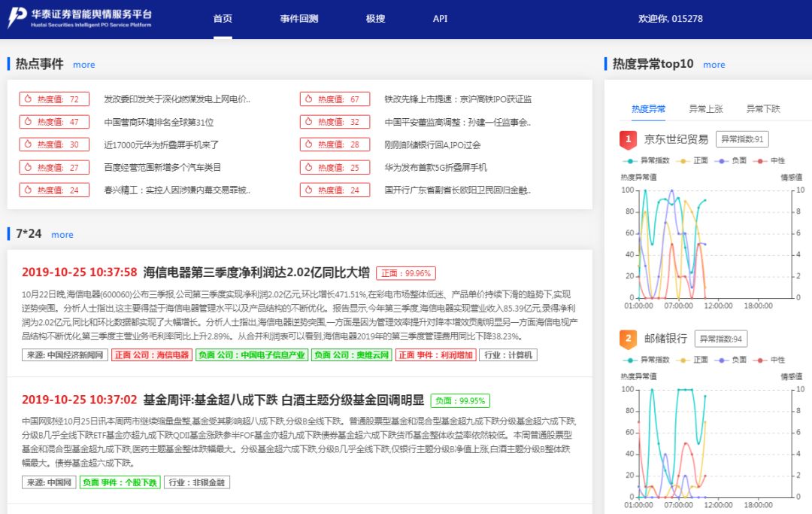Switch to the 异常下跌 tab
Viewport: 812px width, 514px height.
(763, 109)
